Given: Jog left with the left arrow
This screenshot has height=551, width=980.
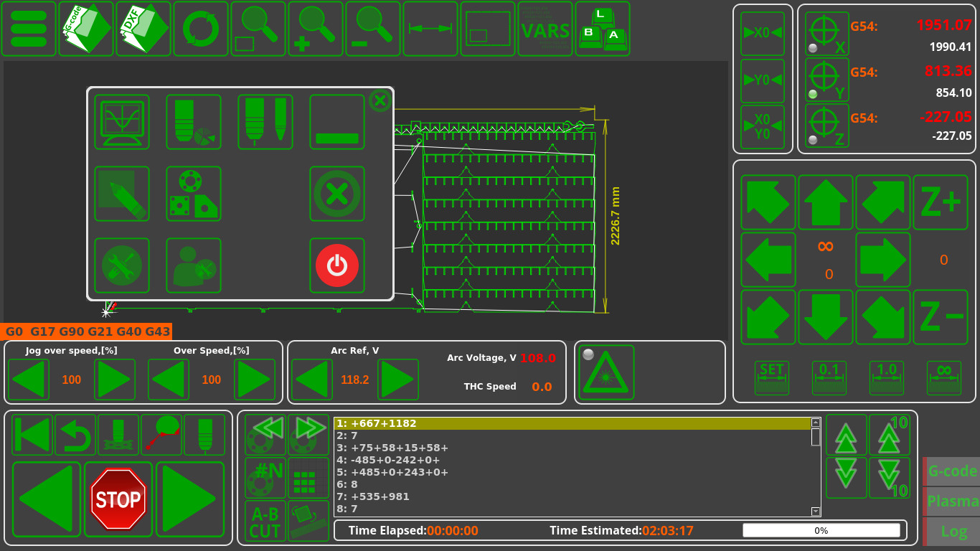Looking at the screenshot, I should tap(768, 260).
